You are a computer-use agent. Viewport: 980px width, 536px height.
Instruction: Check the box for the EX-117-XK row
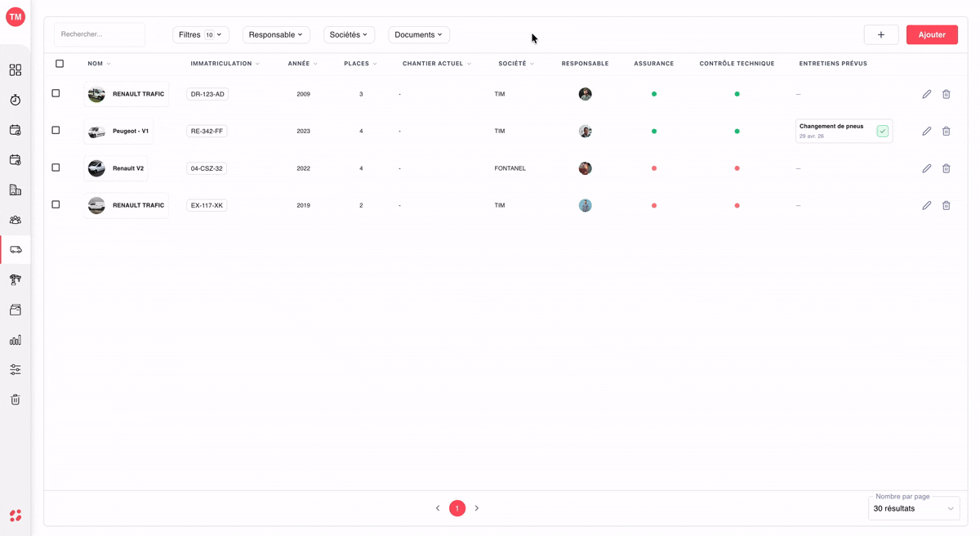click(x=56, y=204)
